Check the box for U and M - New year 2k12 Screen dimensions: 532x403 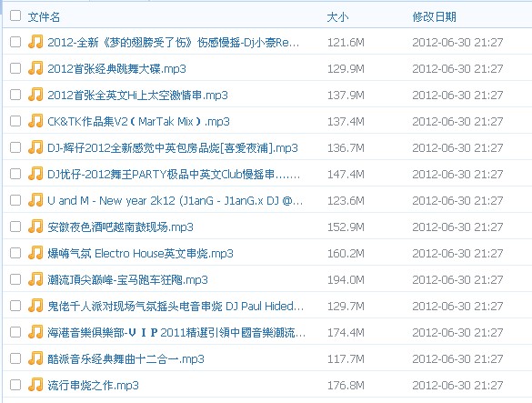15,200
